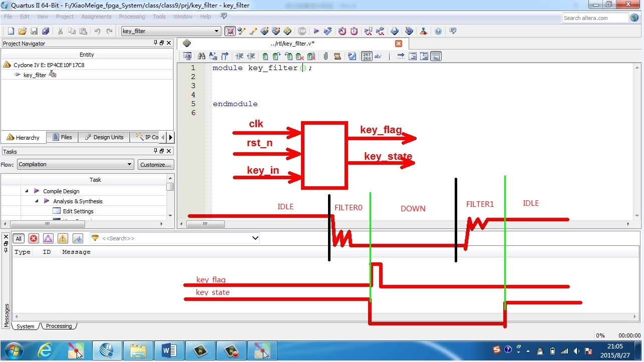
Task: Toggle the All messages filter button
Action: pos(19,239)
